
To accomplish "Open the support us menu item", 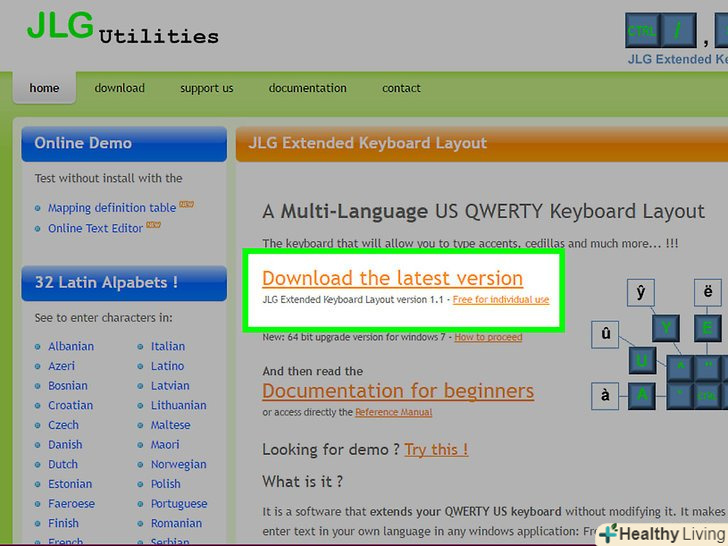I will (207, 88).
